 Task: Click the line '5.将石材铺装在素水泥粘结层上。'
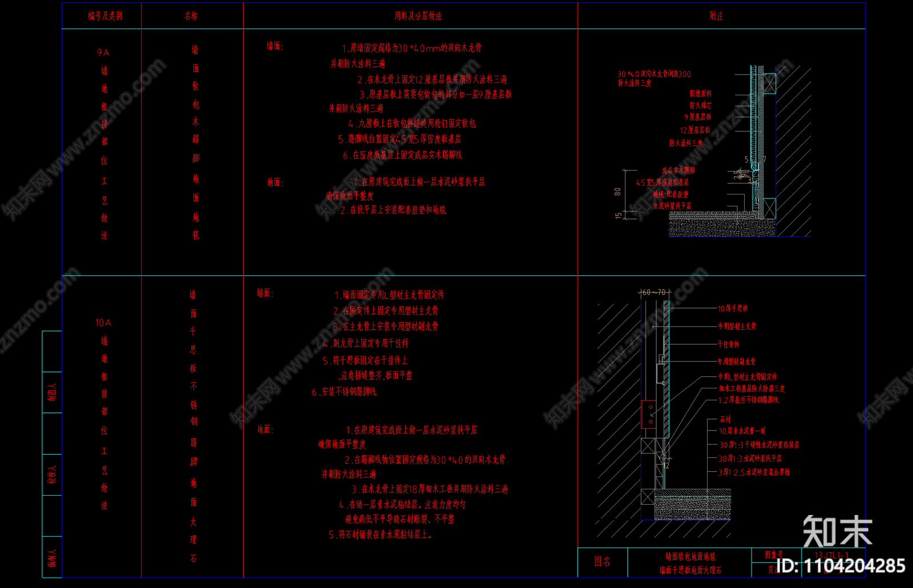[381, 535]
